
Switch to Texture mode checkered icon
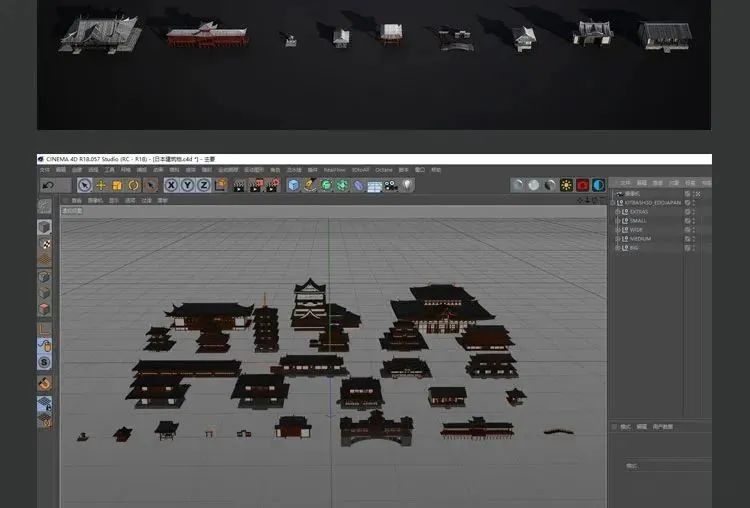pos(44,243)
